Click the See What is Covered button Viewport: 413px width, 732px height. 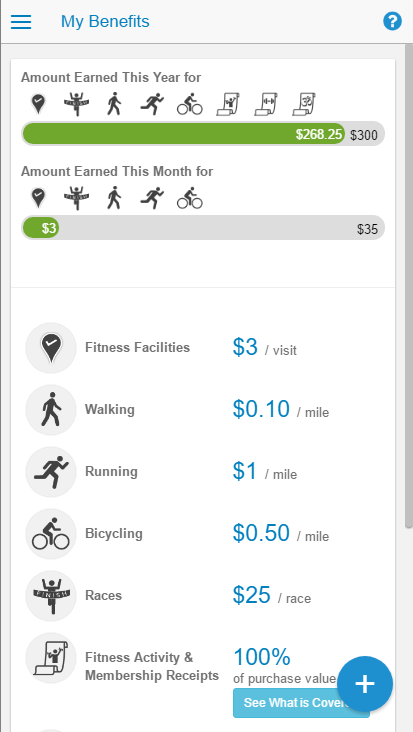301,702
